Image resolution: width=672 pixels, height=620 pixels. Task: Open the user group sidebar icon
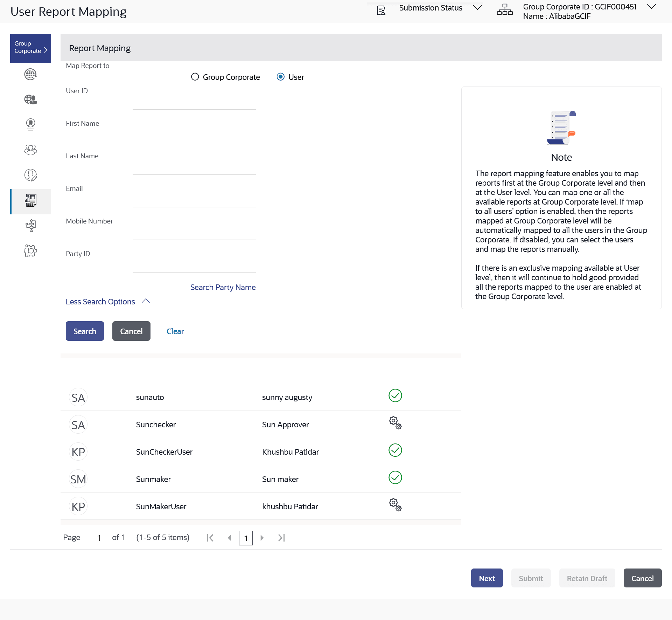click(30, 150)
